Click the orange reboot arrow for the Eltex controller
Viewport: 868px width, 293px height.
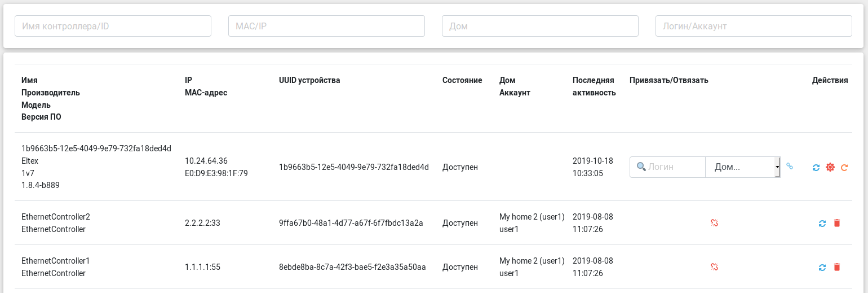click(x=844, y=167)
